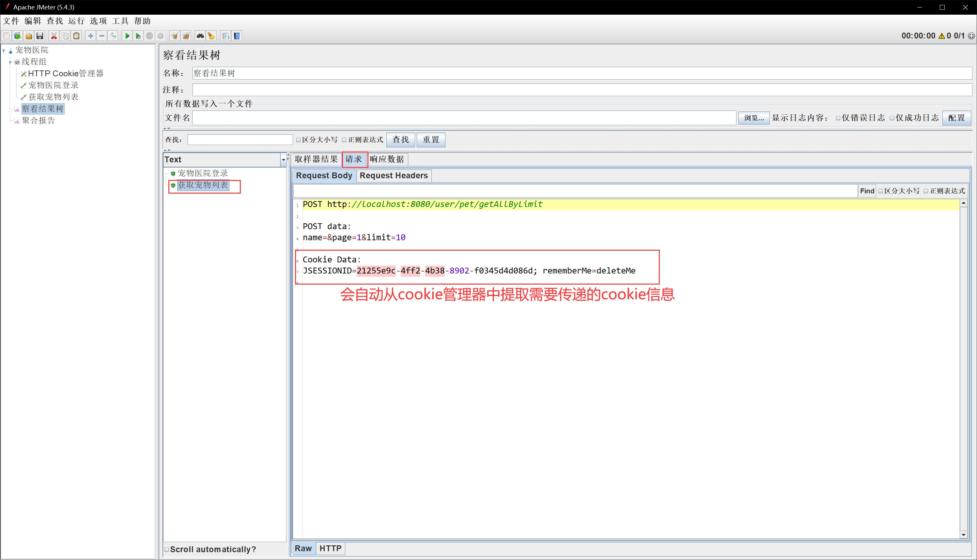Screen dimensions: 977x560
Task: Click Start no pauses icon
Action: tap(138, 36)
